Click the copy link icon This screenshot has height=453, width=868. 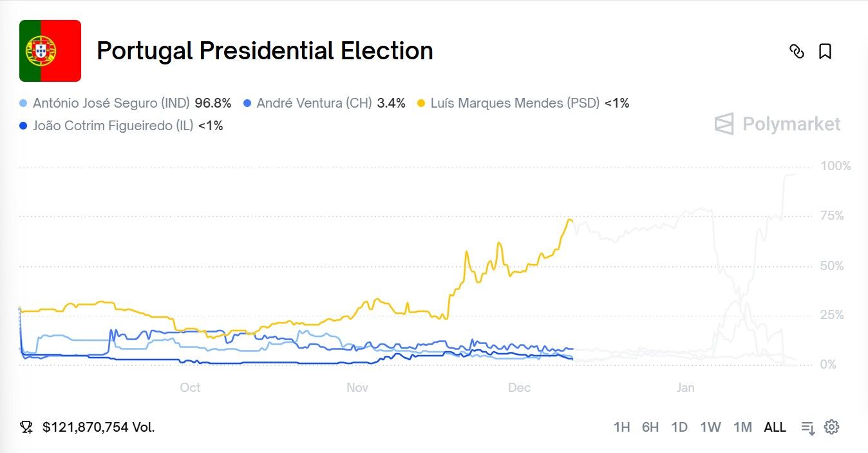(x=797, y=52)
